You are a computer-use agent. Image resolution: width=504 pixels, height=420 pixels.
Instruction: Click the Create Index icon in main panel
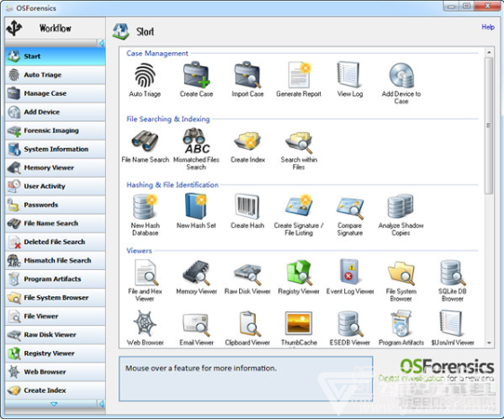(x=247, y=141)
